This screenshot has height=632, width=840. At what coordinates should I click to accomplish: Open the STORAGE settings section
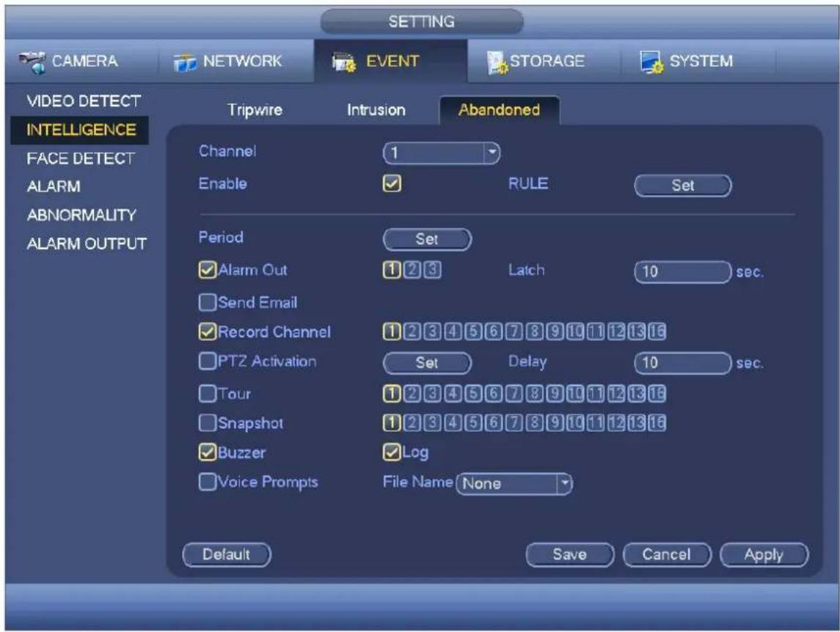[536, 61]
